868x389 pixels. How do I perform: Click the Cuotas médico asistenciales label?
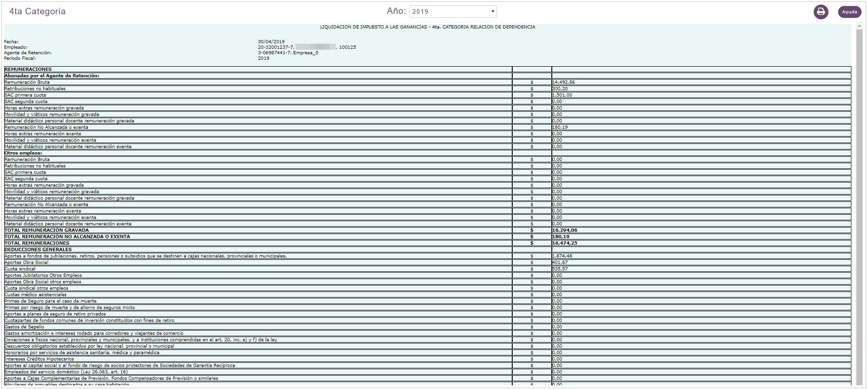coord(35,295)
